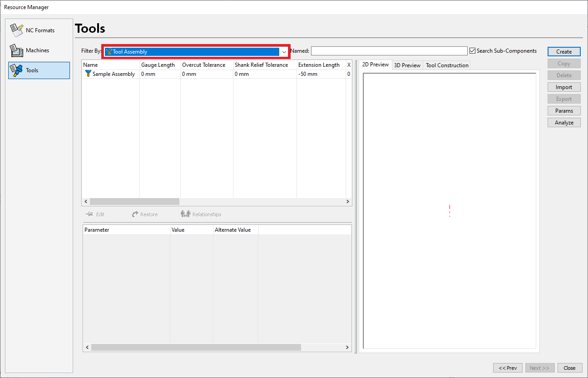This screenshot has width=588, height=378.
Task: Click the Named search input field
Action: pos(389,51)
